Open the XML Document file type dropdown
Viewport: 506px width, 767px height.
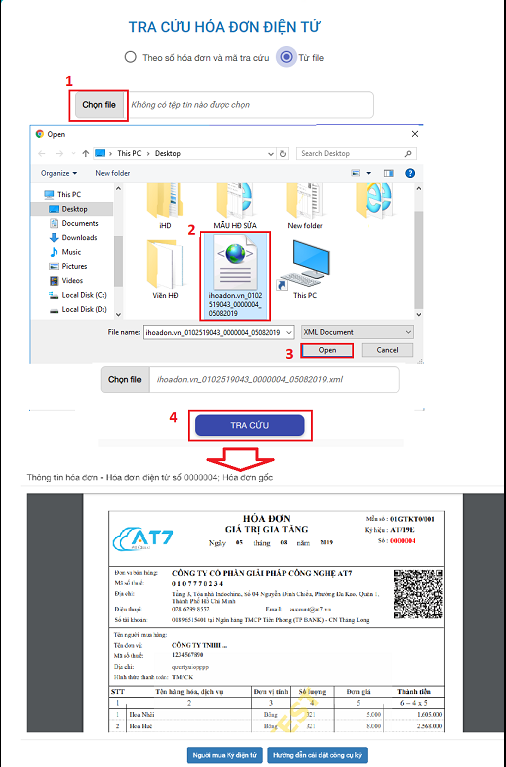point(357,332)
